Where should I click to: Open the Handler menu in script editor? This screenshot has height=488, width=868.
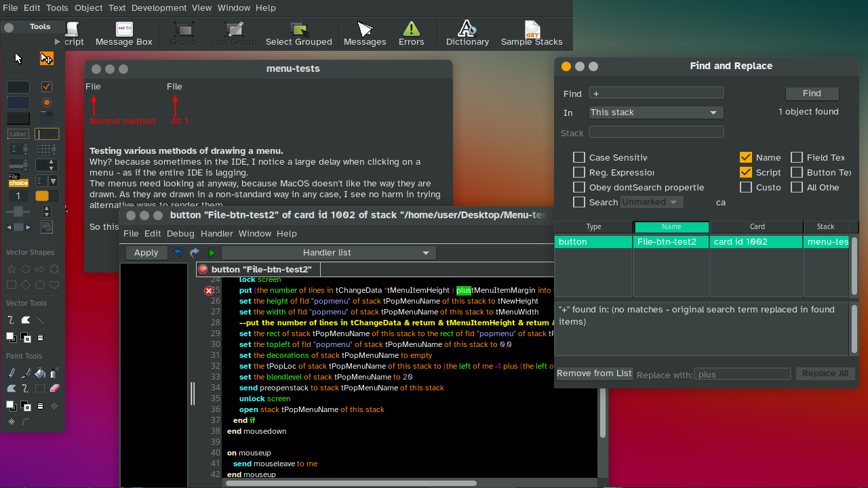[x=216, y=233]
